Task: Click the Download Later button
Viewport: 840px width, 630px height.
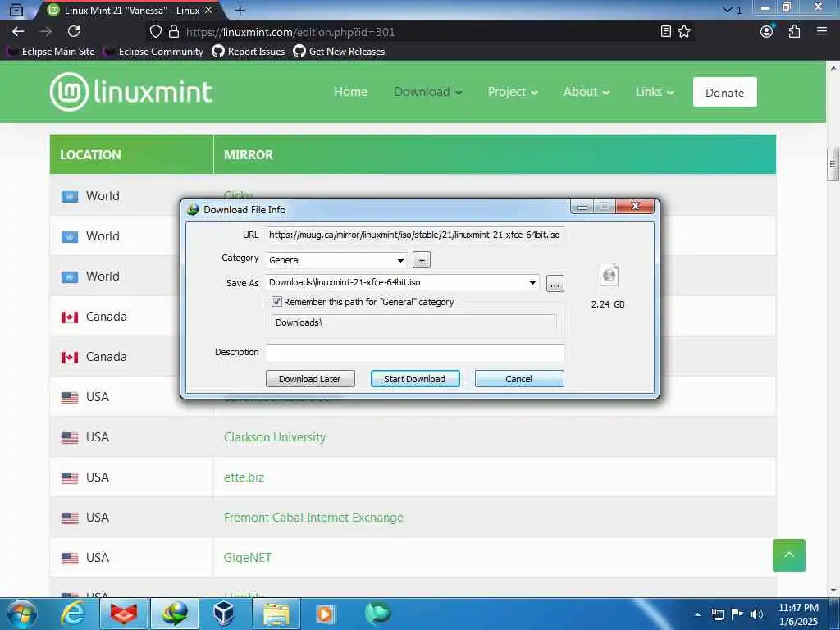Action: 310,379
